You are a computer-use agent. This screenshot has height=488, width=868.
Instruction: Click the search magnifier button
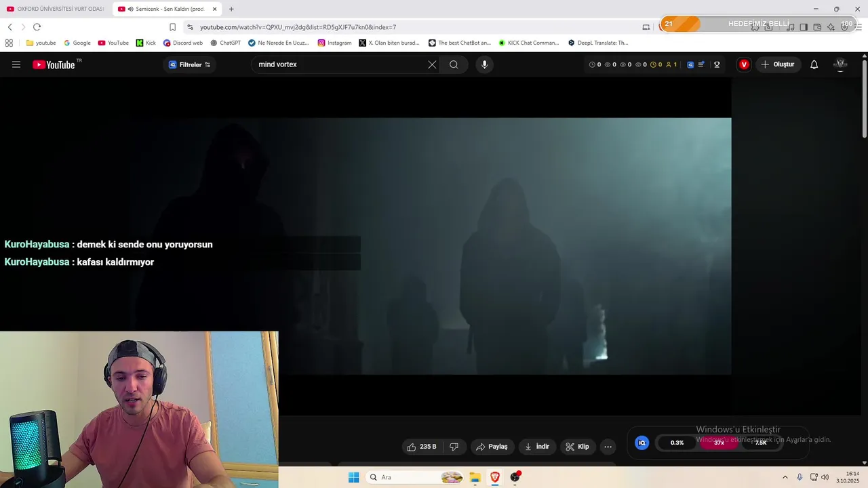click(454, 64)
